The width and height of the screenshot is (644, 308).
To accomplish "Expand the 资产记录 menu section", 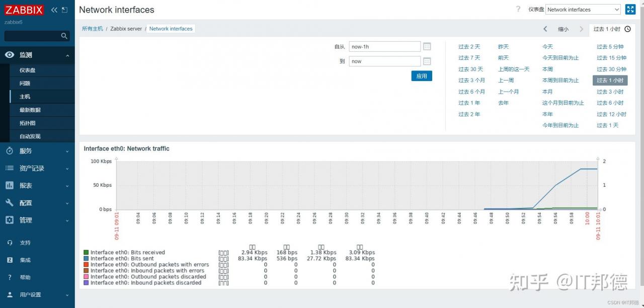I will click(67, 169).
